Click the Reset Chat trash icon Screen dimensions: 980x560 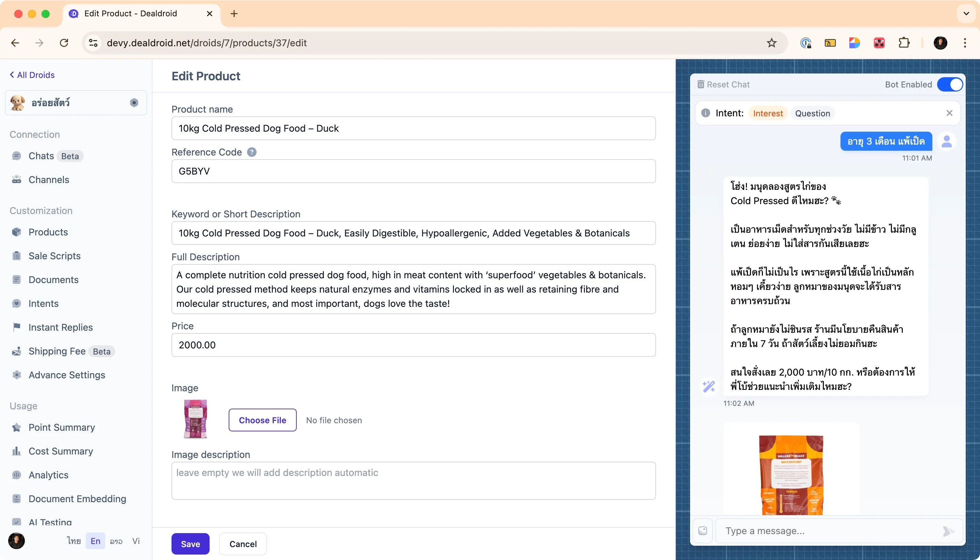701,84
